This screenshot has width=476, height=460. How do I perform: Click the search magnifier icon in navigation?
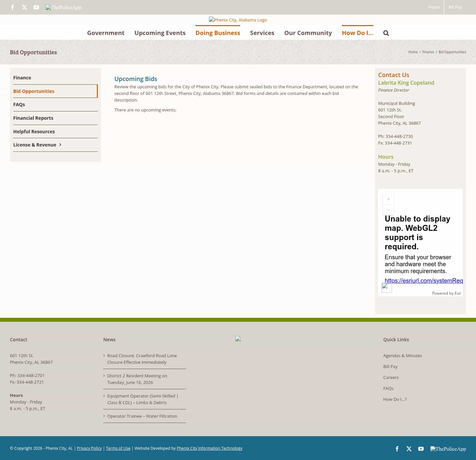pyautogui.click(x=386, y=33)
